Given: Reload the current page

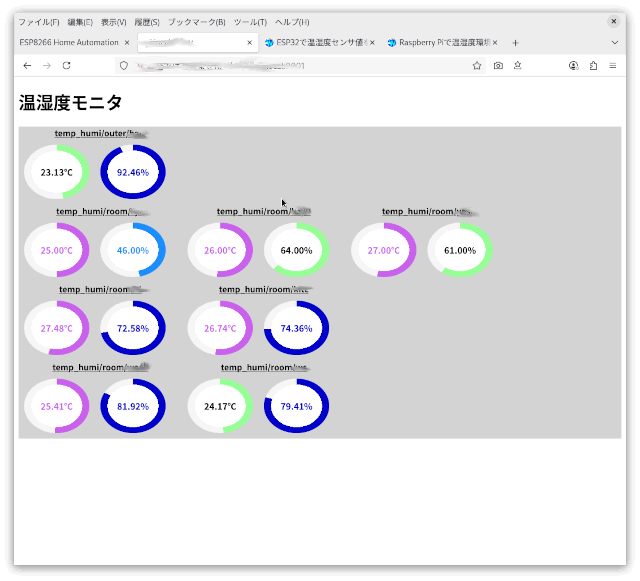Looking at the screenshot, I should tap(67, 65).
